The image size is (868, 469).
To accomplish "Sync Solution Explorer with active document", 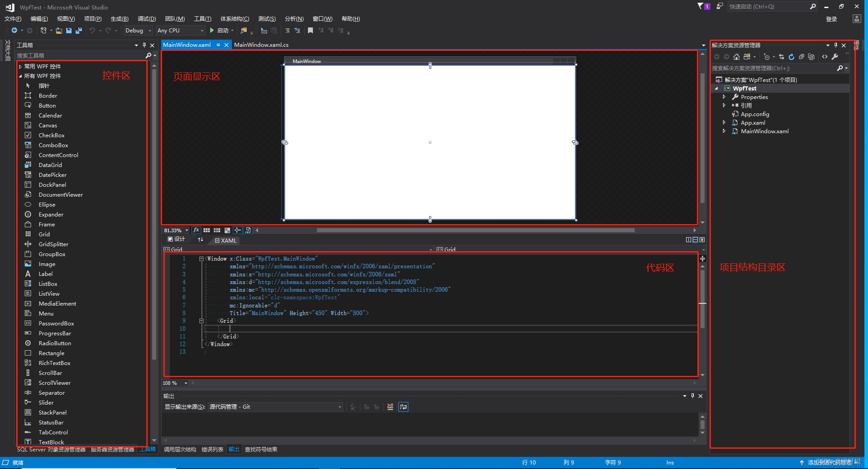I will [x=782, y=57].
